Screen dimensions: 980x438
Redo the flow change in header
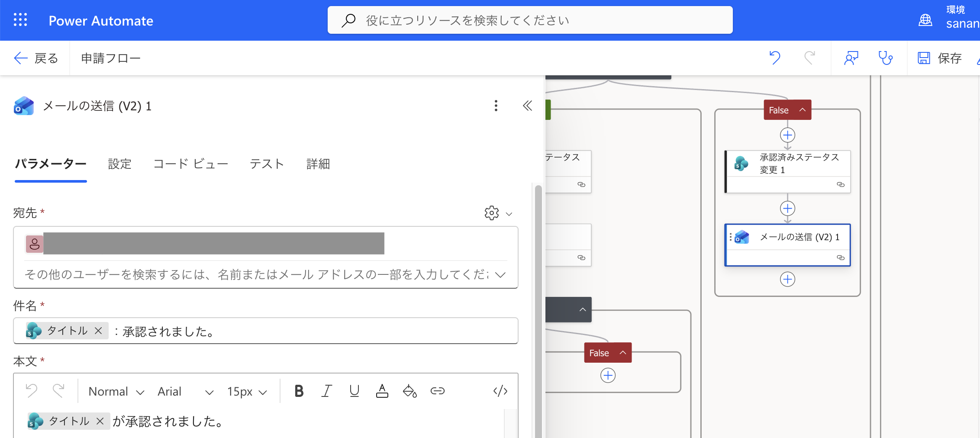click(x=809, y=58)
